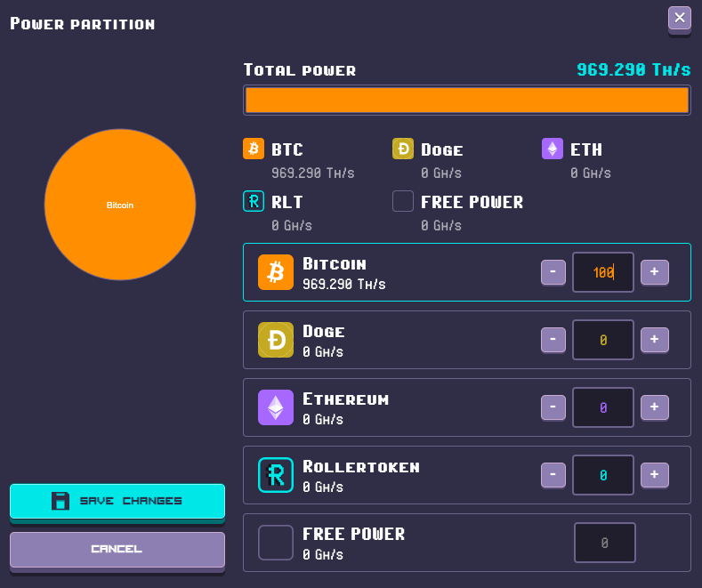Click the large Doge coin icon

coord(276,340)
